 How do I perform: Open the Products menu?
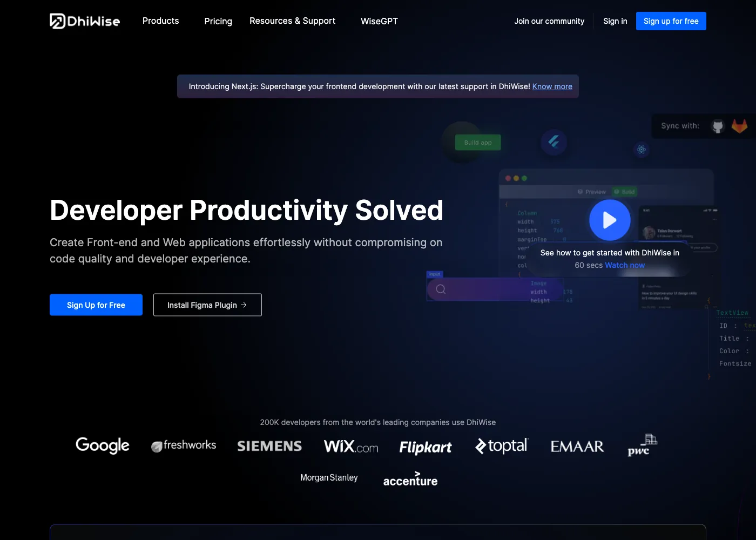(x=160, y=21)
